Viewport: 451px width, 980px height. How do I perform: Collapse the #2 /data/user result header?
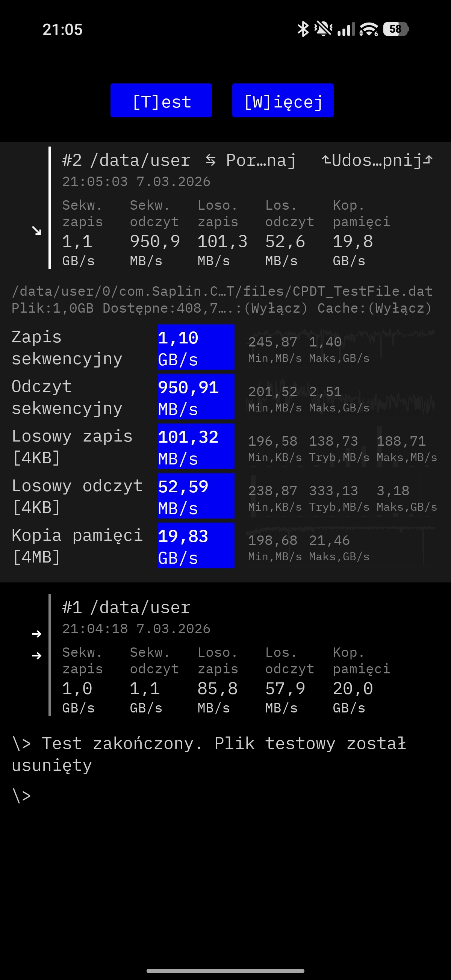click(126, 160)
